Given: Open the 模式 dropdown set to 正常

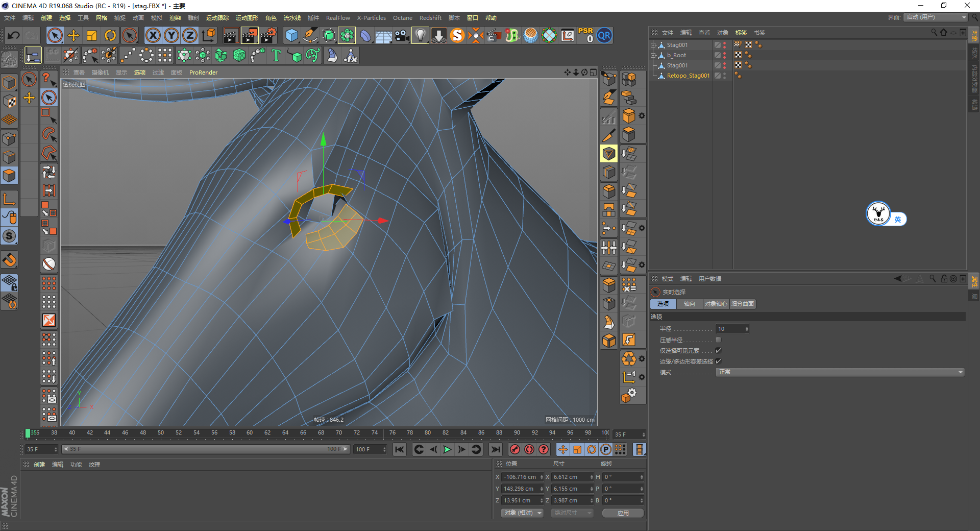Looking at the screenshot, I should pos(840,372).
